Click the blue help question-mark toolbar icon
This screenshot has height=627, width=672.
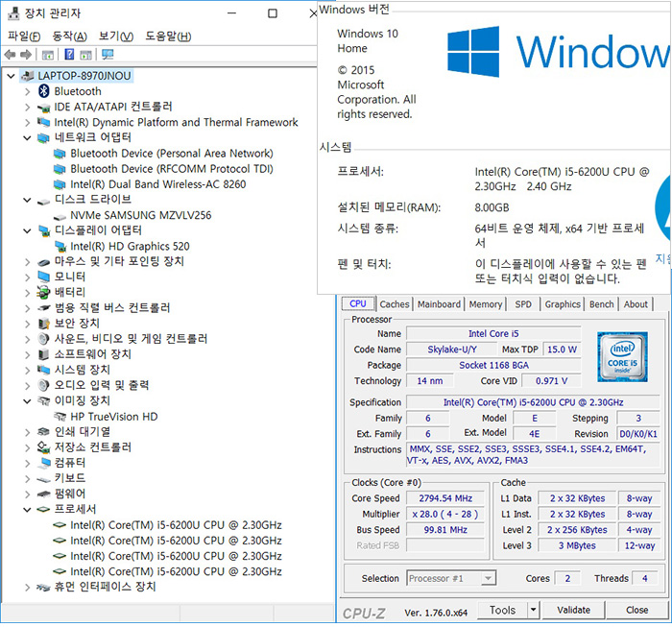click(x=69, y=55)
